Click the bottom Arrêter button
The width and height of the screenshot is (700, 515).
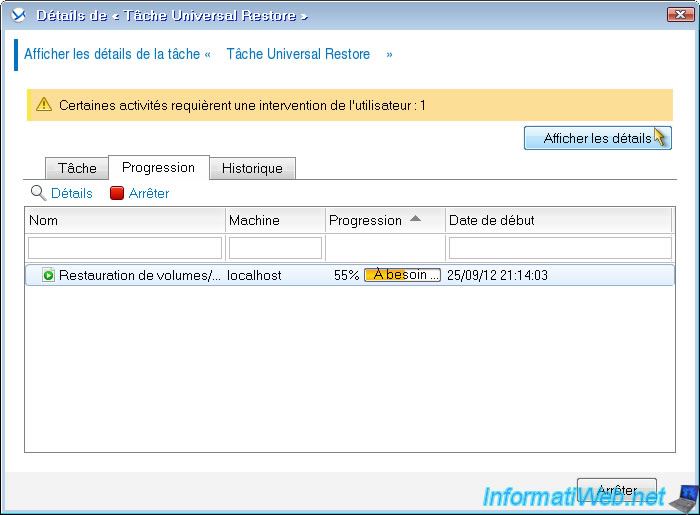click(617, 490)
